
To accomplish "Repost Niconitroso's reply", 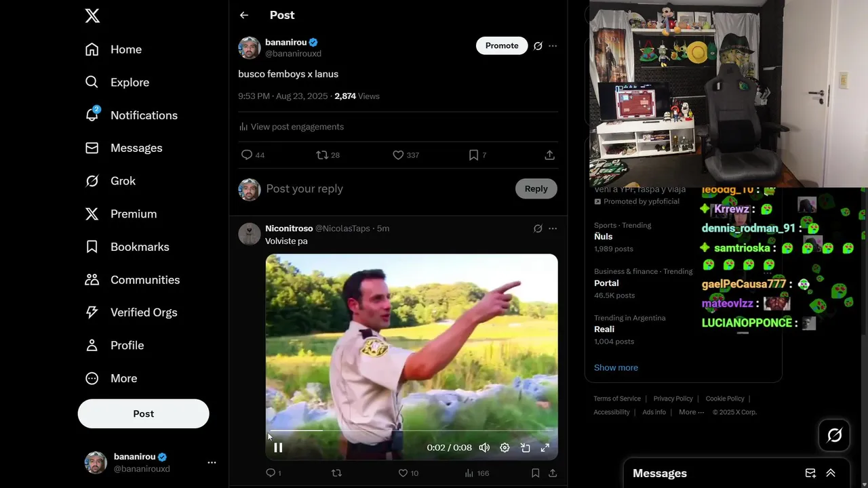I will [336, 473].
